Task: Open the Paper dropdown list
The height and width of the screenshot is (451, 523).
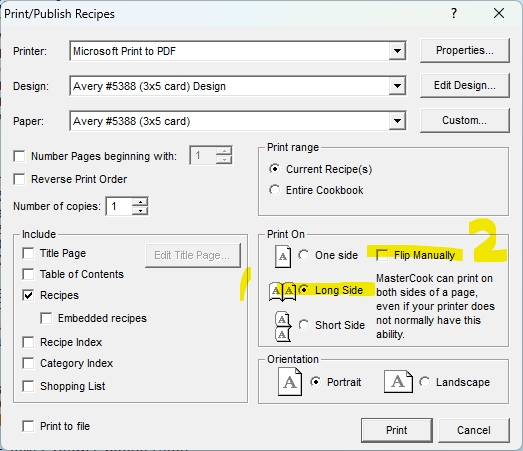Action: click(x=397, y=121)
